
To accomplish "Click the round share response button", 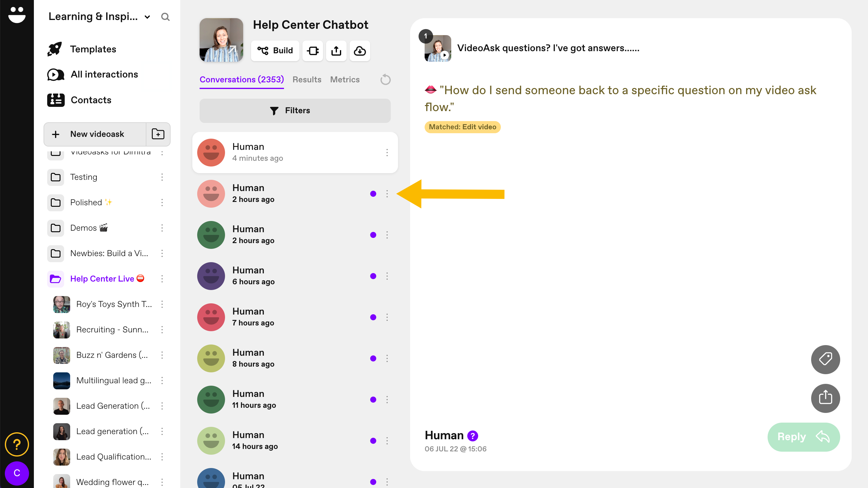I will click(825, 398).
